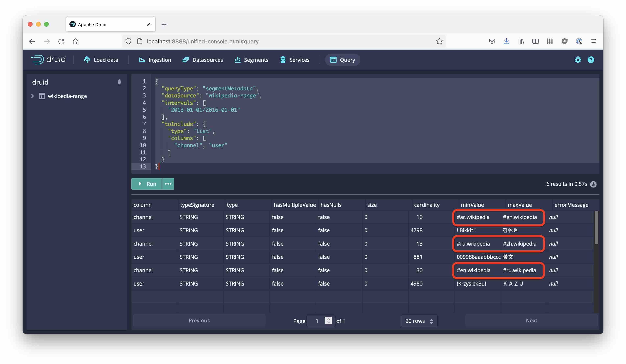Expand the wikipedia-range datasource

point(32,96)
